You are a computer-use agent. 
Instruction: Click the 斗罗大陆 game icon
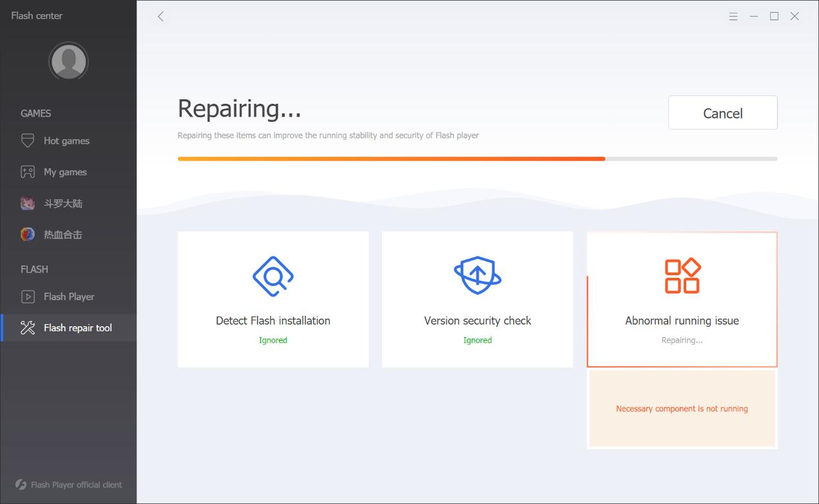coord(28,204)
